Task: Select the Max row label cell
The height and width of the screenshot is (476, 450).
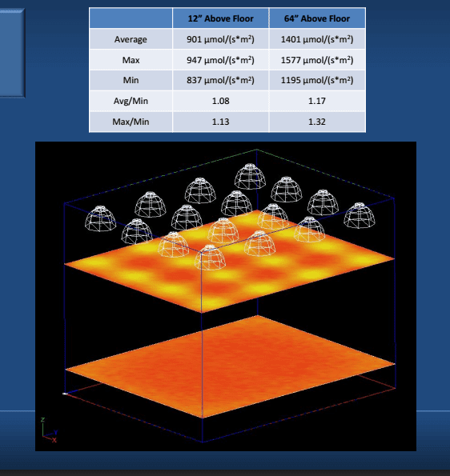Action: click(x=131, y=60)
